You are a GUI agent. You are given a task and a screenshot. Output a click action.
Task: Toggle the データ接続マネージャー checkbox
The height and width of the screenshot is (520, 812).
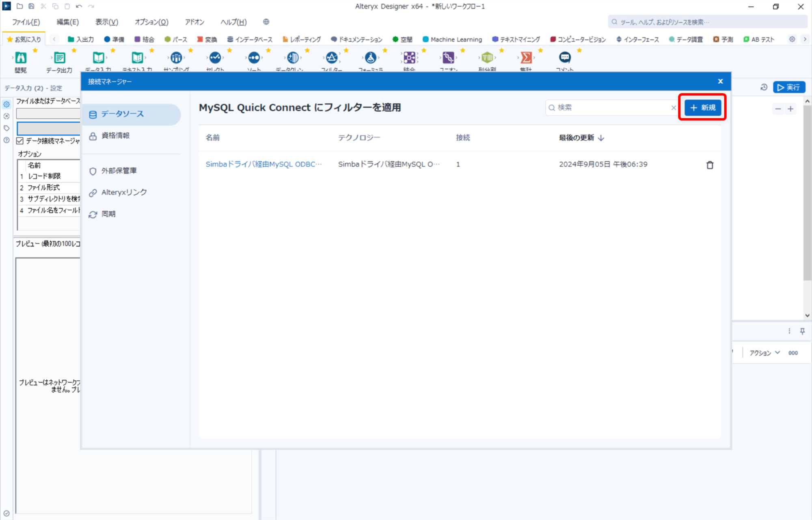20,141
